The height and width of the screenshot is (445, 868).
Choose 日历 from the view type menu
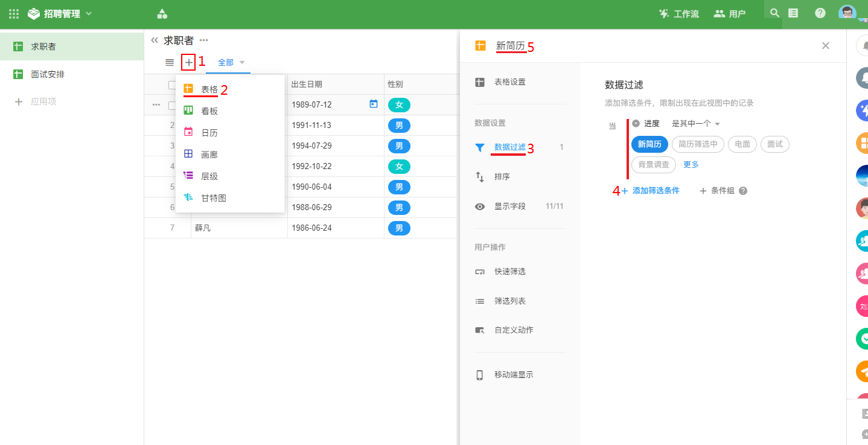point(230,133)
